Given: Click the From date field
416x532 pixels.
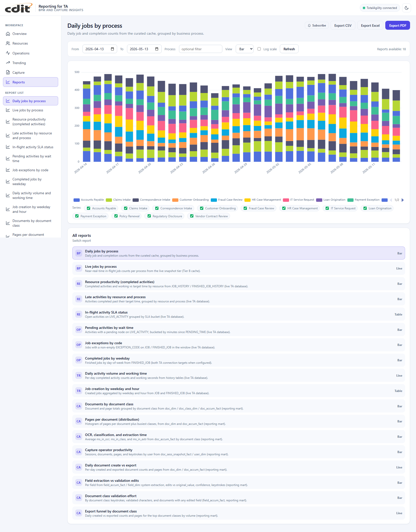Looking at the screenshot, I should (100, 49).
